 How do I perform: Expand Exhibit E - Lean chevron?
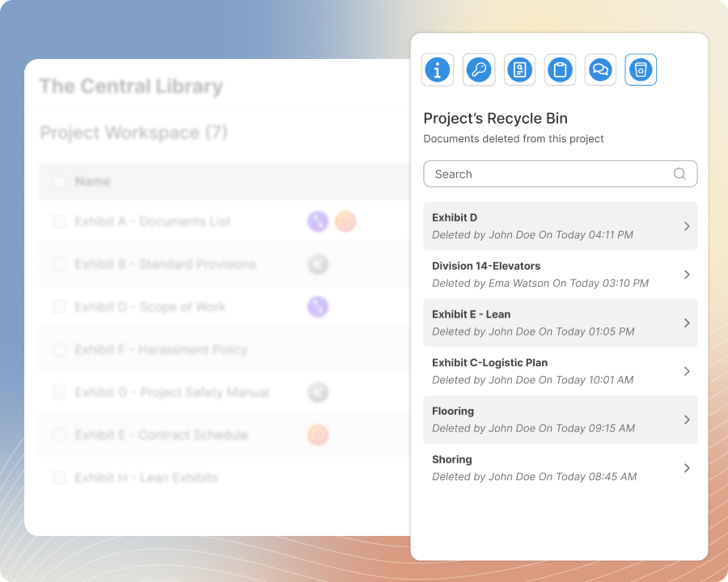coord(687,323)
